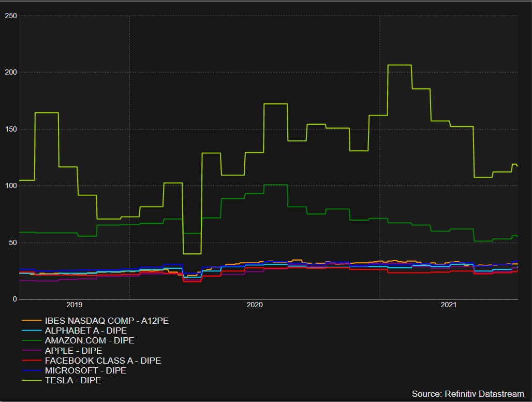The image size is (532, 402).
Task: Click the red Facebook legend line swatch
Action: [32, 360]
